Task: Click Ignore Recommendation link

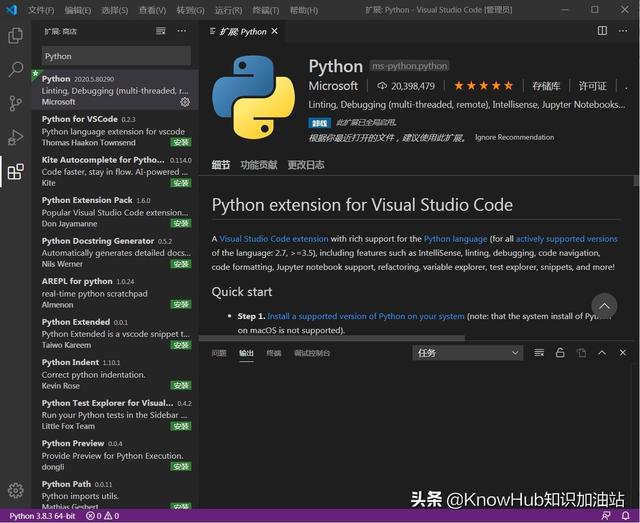Action: click(x=514, y=137)
